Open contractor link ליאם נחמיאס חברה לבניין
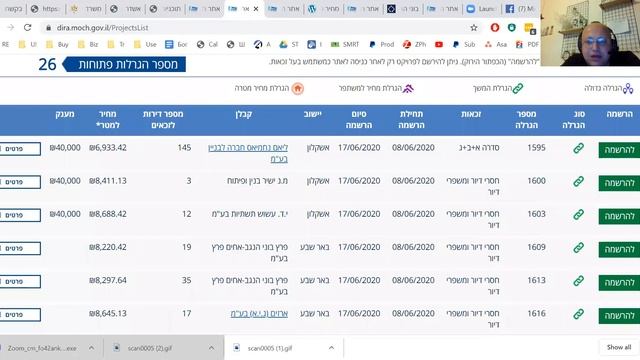 (x=248, y=153)
